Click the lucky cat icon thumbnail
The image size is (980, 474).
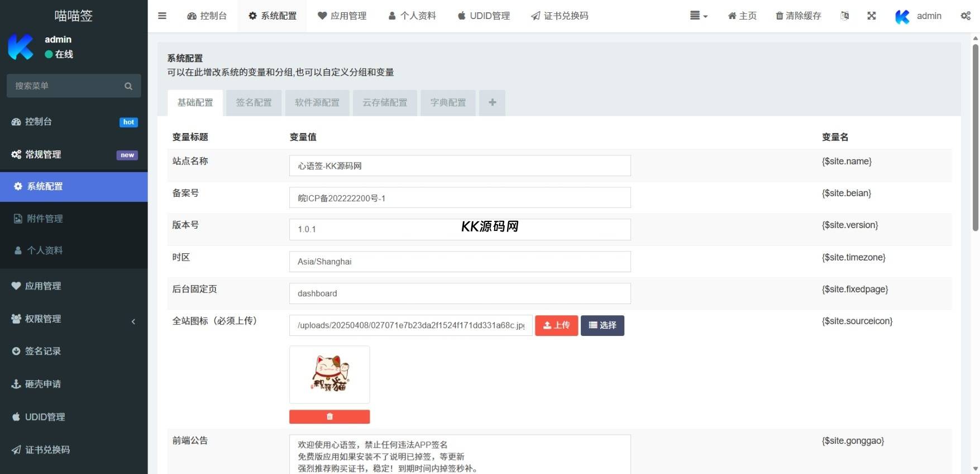pyautogui.click(x=329, y=374)
